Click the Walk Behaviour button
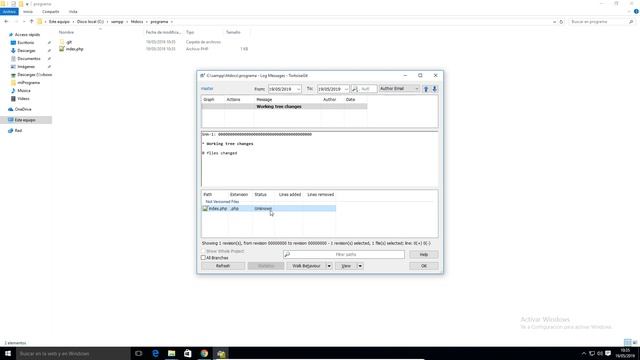 coord(307,266)
